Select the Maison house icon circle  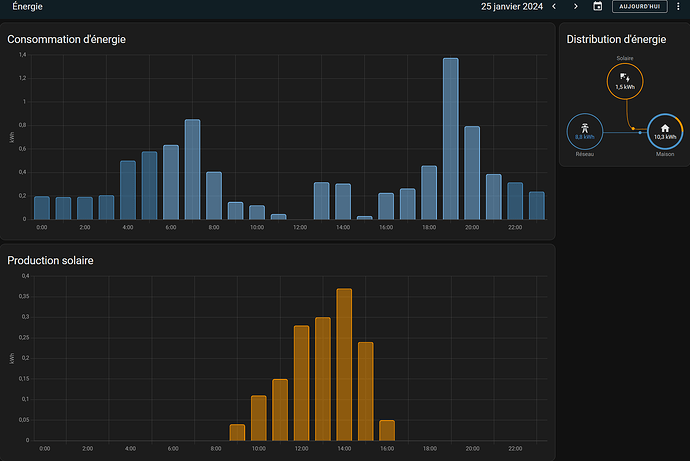coord(665,132)
